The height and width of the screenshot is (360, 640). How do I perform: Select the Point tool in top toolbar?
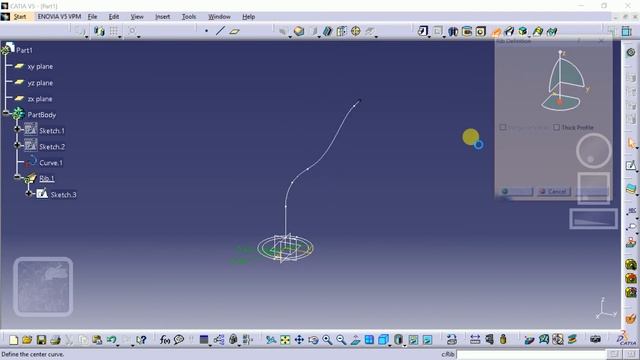tap(207, 31)
